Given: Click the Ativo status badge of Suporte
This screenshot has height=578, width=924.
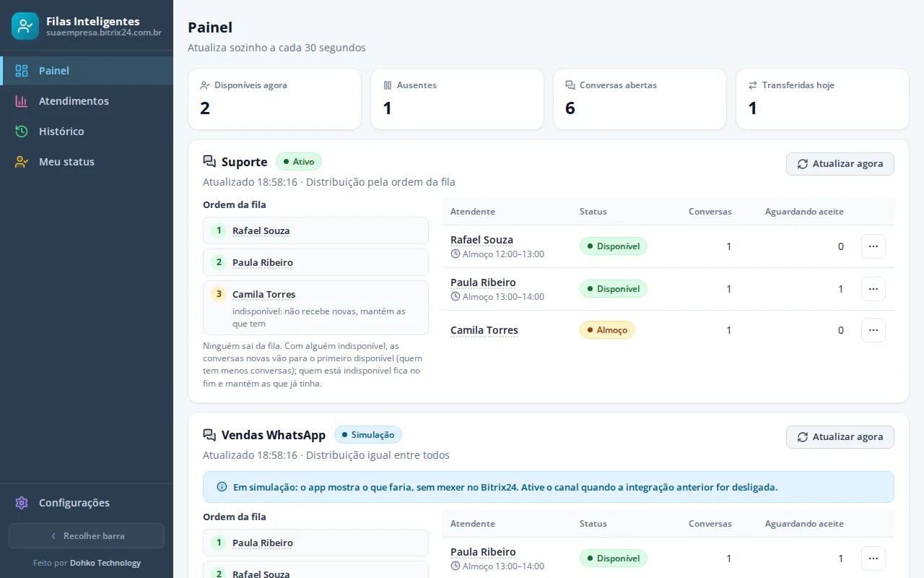Looking at the screenshot, I should 299,162.
